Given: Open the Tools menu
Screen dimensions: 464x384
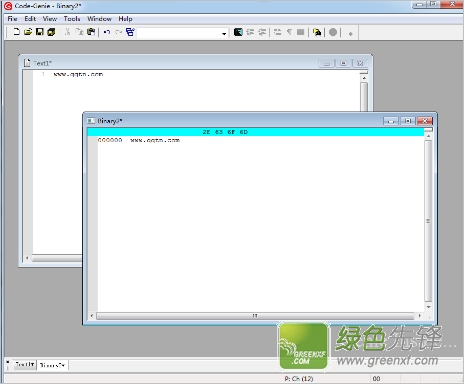Looking at the screenshot, I should (72, 19).
